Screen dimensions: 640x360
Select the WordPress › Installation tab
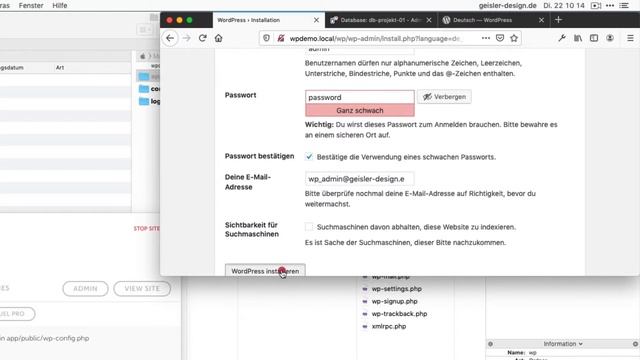click(269, 20)
